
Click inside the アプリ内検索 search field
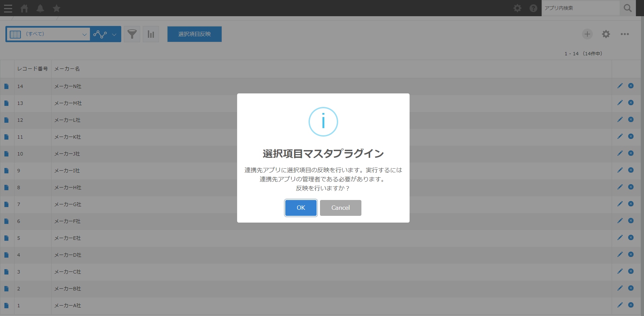coord(579,8)
